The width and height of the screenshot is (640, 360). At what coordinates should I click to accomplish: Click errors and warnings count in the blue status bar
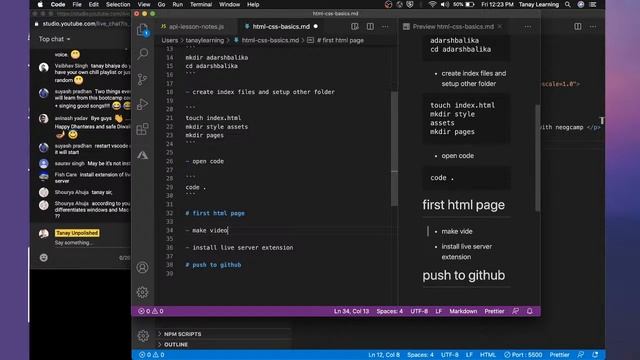tap(151, 355)
